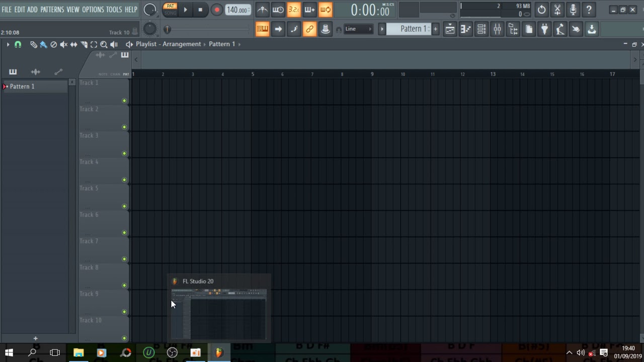Select the Delete tool
This screenshot has width=644, height=362.
point(54,45)
